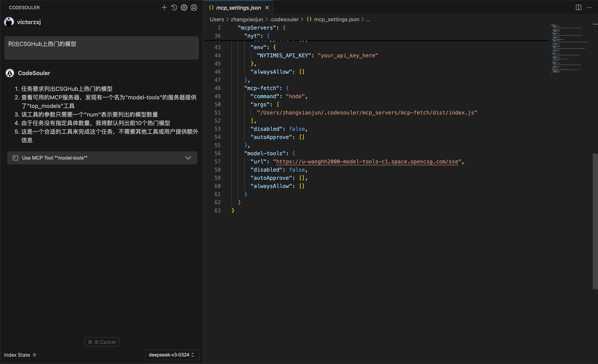The height and width of the screenshot is (364, 598).
Task: Click the CodeSouler logo avatar
Action: tap(10, 73)
